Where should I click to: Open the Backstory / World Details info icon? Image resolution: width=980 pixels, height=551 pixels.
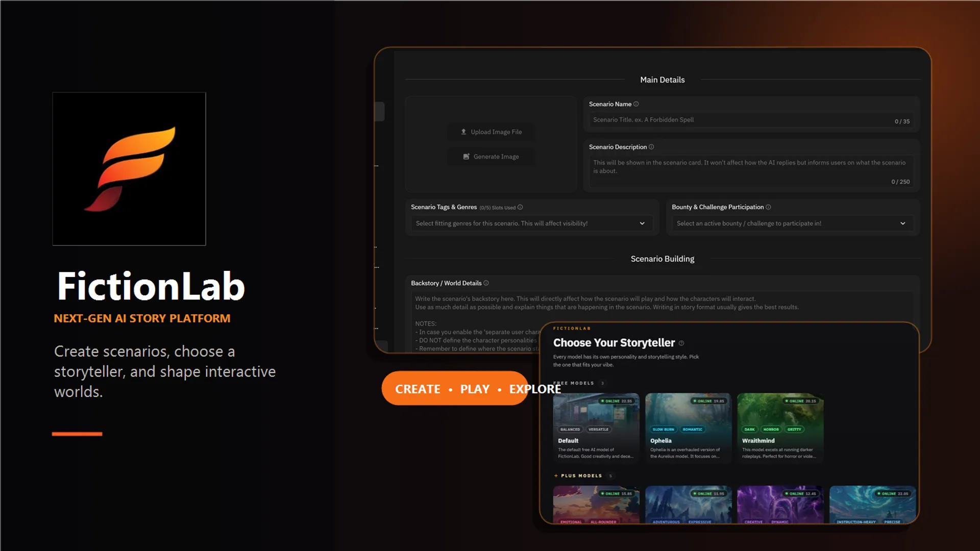486,283
